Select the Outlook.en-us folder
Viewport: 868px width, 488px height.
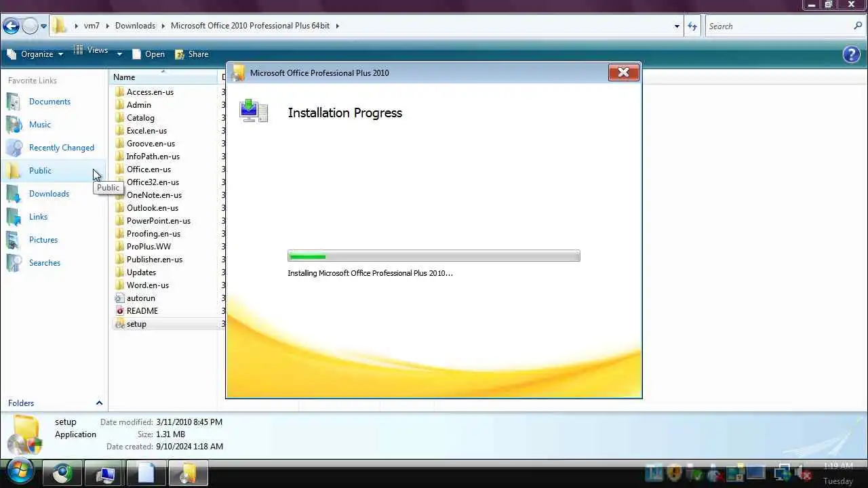153,208
